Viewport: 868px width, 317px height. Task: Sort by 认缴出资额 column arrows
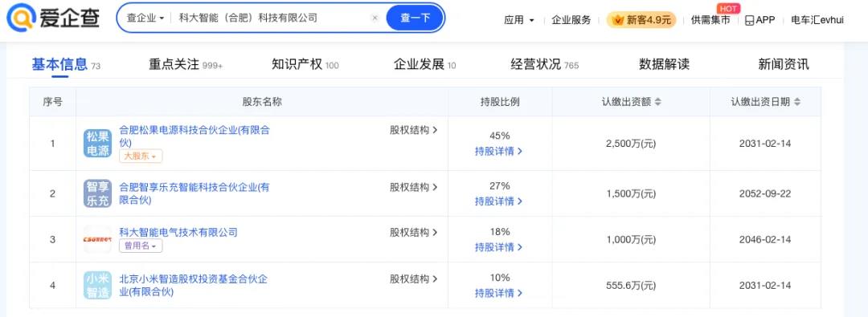tap(657, 102)
